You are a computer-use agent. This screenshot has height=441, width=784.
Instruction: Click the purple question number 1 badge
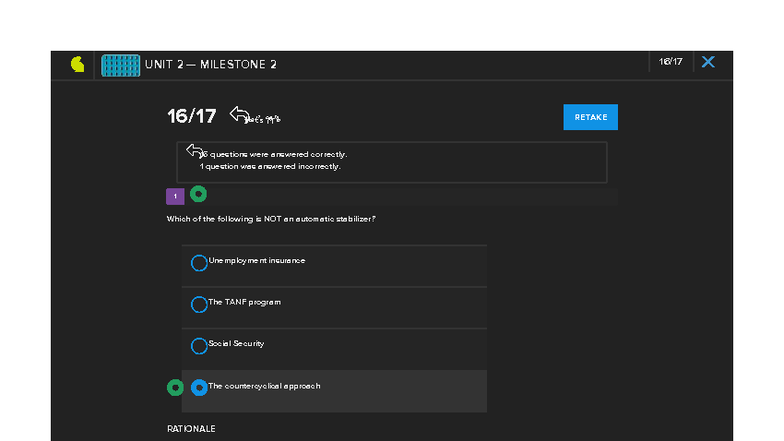click(175, 196)
